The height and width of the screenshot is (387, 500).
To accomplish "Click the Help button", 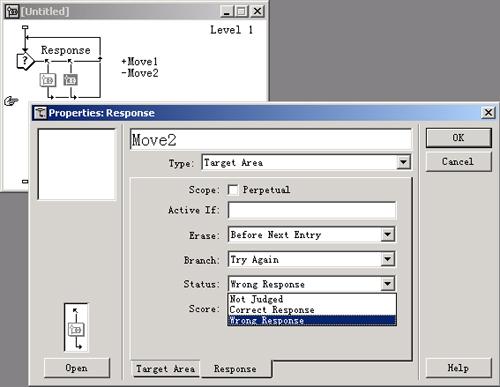I will (x=458, y=368).
